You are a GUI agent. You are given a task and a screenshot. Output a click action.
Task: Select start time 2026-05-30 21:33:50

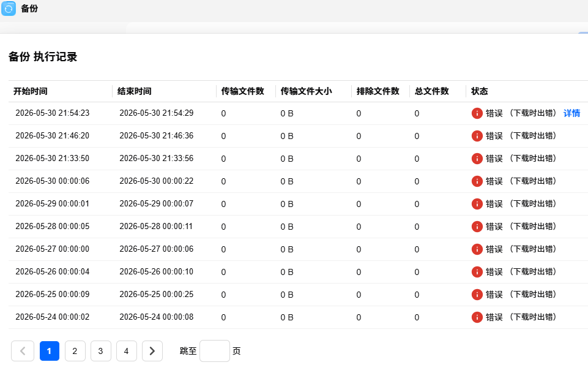(x=53, y=159)
